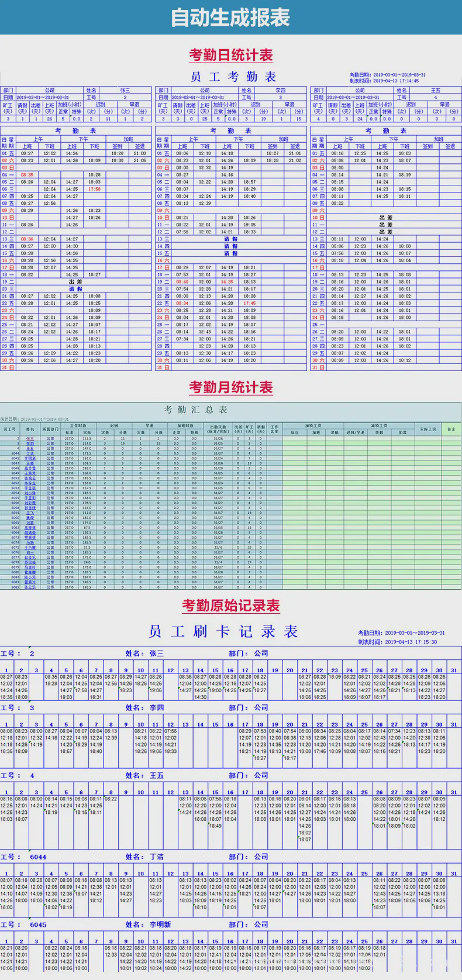Select the red 考勤月统计表 heading
462x980 pixels.
230,387
